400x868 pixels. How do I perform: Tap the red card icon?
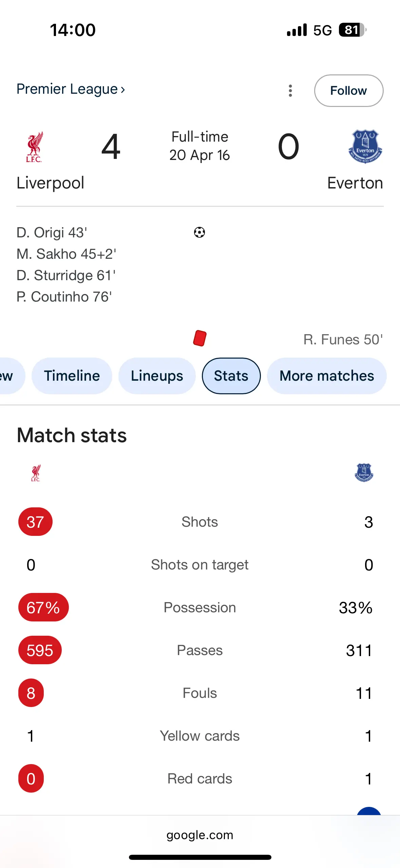(200, 339)
